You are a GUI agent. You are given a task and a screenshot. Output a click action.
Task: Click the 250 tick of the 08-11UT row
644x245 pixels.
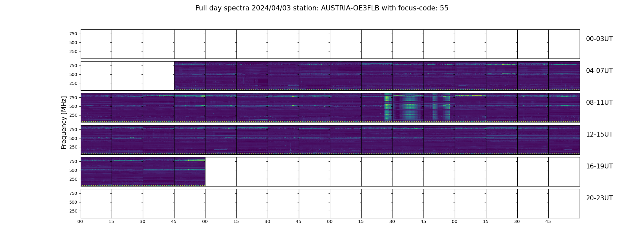tap(73, 115)
